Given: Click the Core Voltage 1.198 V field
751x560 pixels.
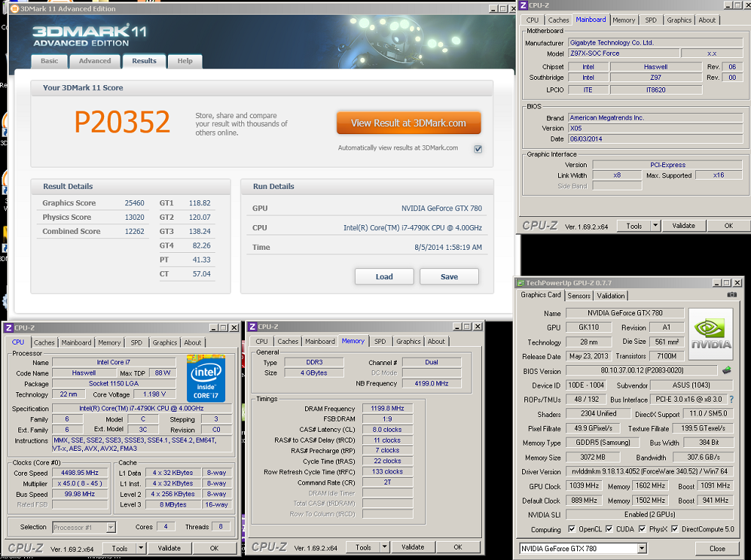Looking at the screenshot, I should (154, 394).
